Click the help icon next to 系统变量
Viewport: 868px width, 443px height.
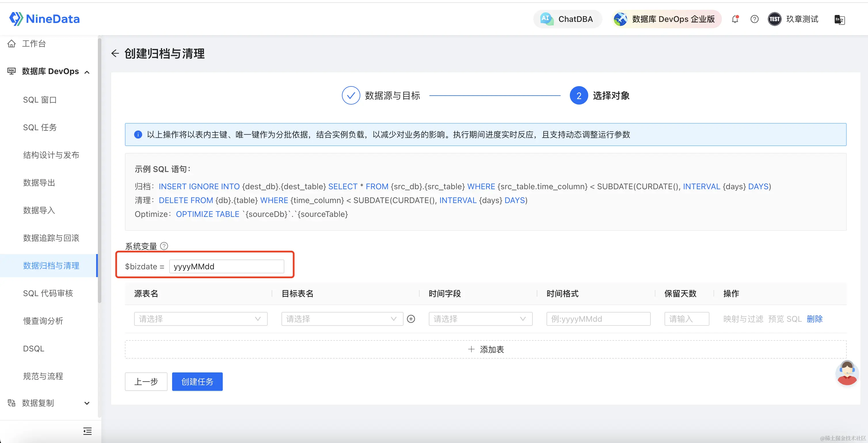(164, 246)
